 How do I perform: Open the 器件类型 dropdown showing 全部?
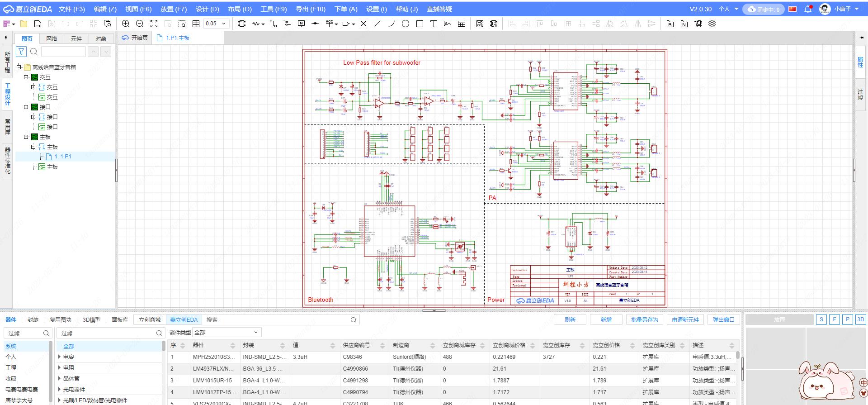[x=227, y=332]
